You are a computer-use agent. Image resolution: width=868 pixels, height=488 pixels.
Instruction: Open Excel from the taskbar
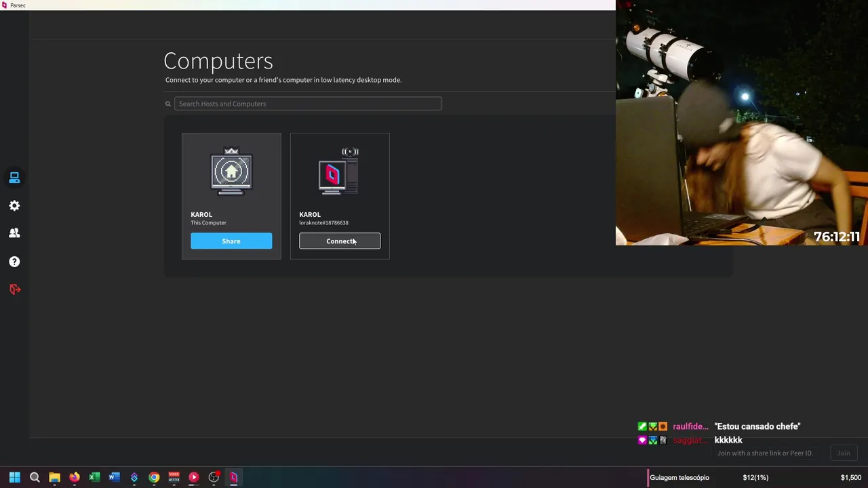[94, 477]
